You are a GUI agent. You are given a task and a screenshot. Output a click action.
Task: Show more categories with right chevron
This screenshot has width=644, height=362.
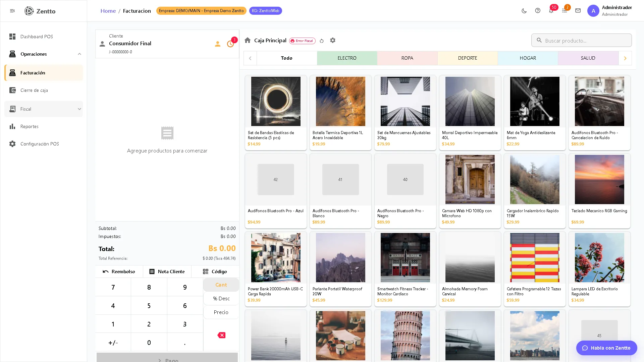pos(625,58)
